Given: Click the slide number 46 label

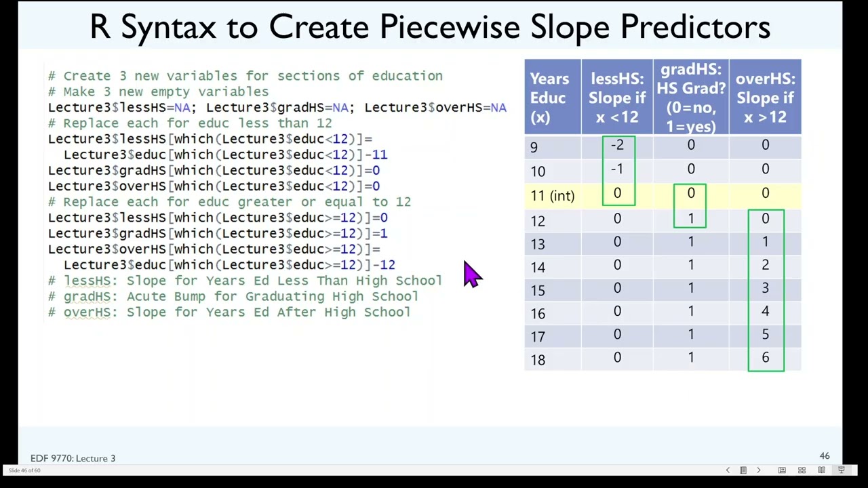Looking at the screenshot, I should [x=825, y=456].
